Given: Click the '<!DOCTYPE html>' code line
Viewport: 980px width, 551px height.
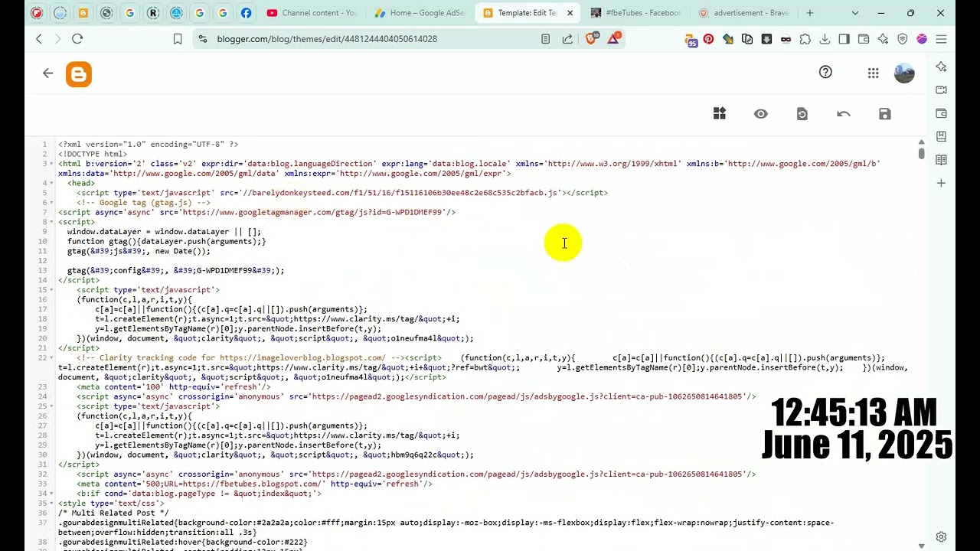Looking at the screenshot, I should click(x=93, y=154).
